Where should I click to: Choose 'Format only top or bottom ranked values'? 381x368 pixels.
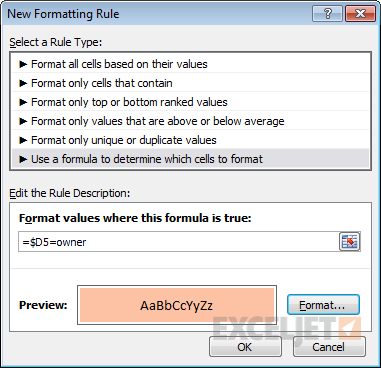pyautogui.click(x=191, y=102)
